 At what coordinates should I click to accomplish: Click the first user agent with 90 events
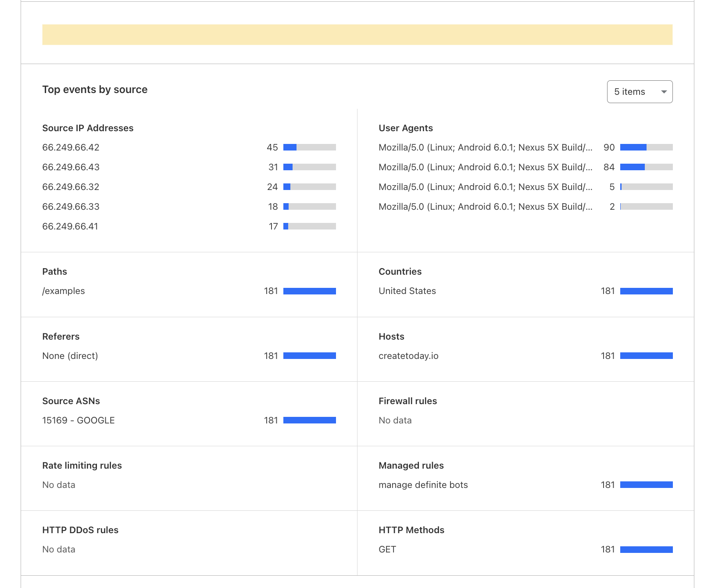pos(485,147)
